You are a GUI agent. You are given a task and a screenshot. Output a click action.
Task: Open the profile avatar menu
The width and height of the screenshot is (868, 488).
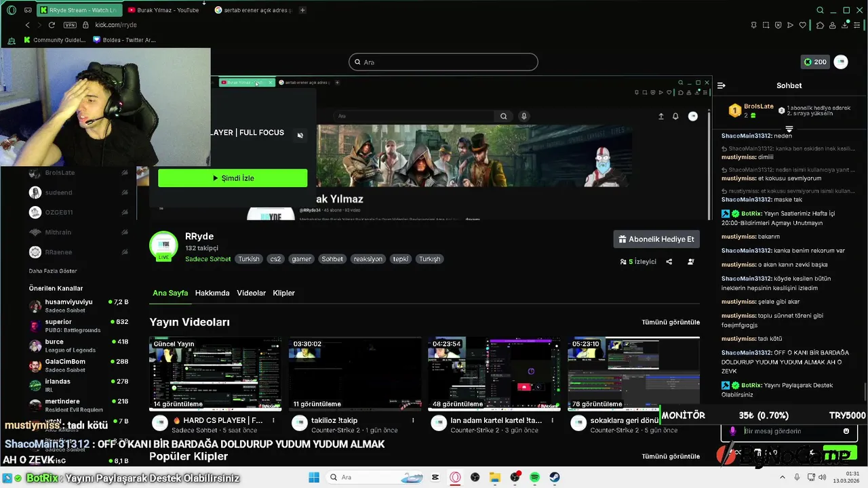[x=841, y=62]
